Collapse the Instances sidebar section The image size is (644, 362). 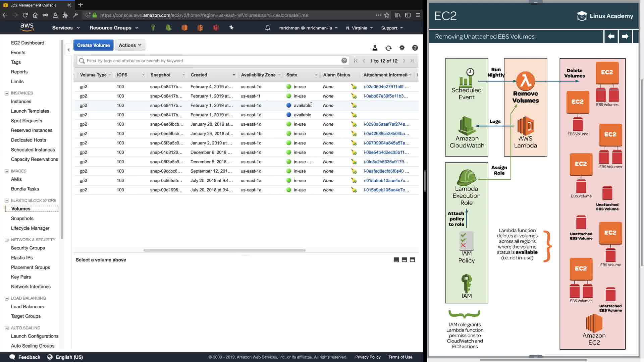click(x=6, y=93)
